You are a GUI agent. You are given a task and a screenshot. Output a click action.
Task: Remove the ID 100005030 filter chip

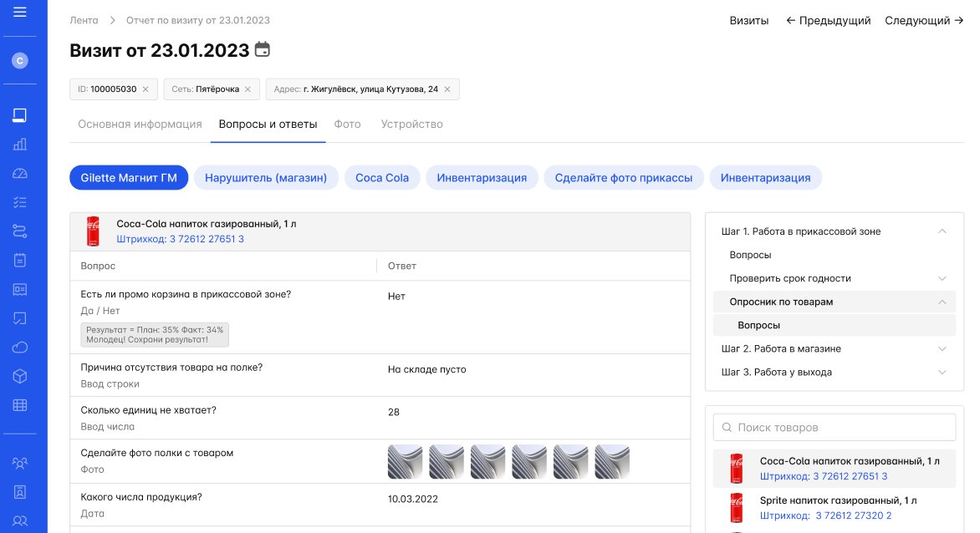pyautogui.click(x=145, y=89)
